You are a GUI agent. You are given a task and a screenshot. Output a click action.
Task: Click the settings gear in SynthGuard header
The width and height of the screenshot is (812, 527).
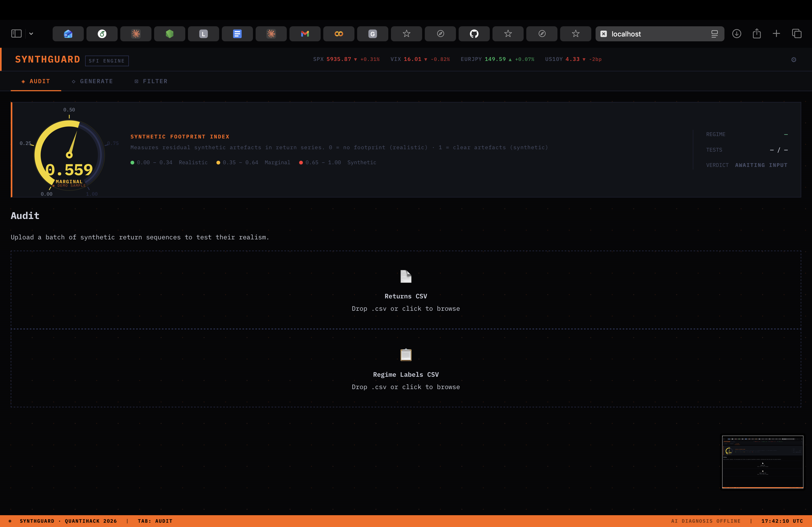pyautogui.click(x=793, y=60)
